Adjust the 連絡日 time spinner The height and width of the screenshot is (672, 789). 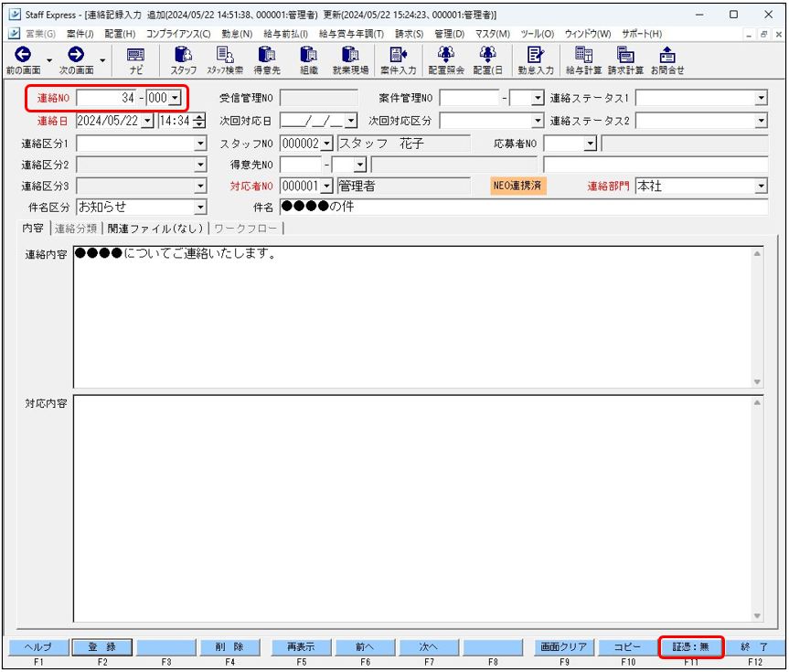pyautogui.click(x=199, y=121)
